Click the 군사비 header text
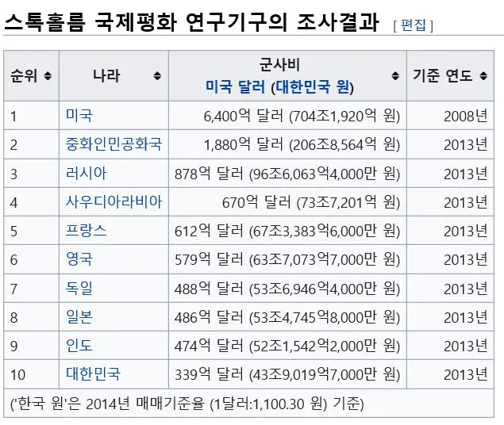 279,65
